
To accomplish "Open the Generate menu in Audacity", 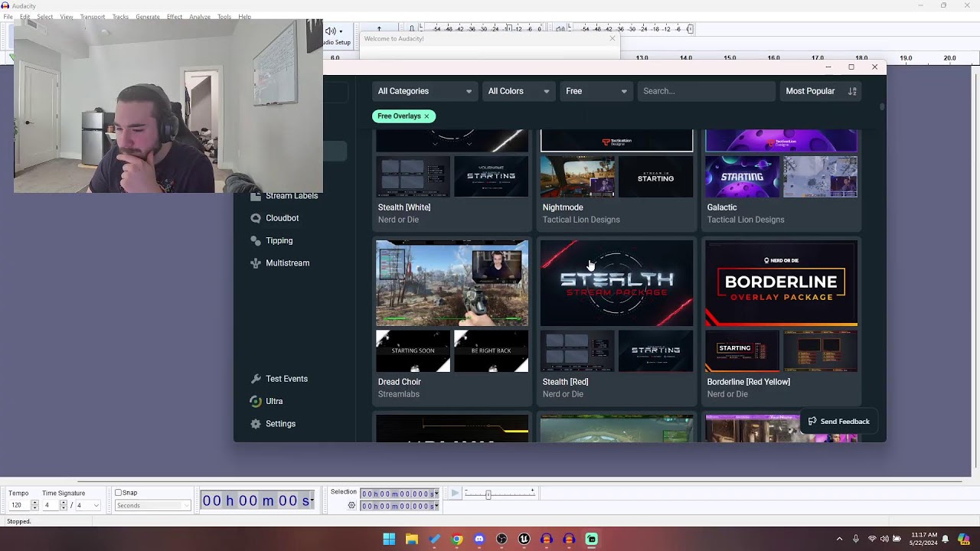I will (148, 17).
